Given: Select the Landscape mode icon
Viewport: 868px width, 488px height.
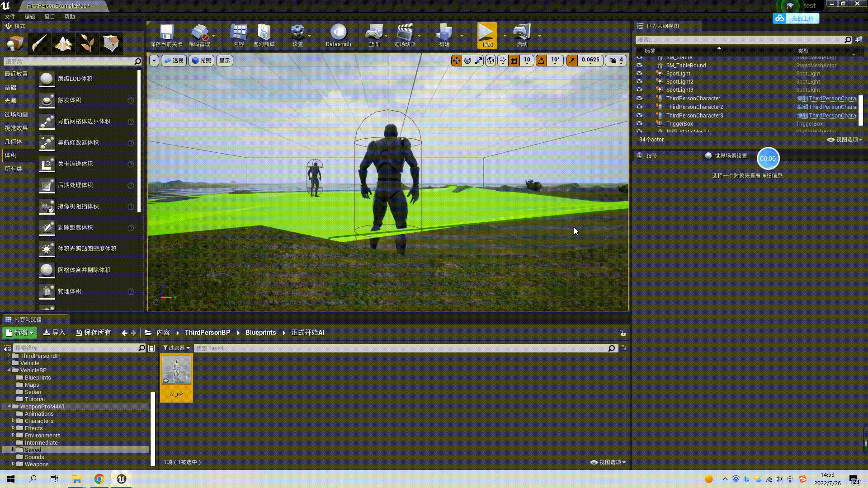Looking at the screenshot, I should pos(63,43).
